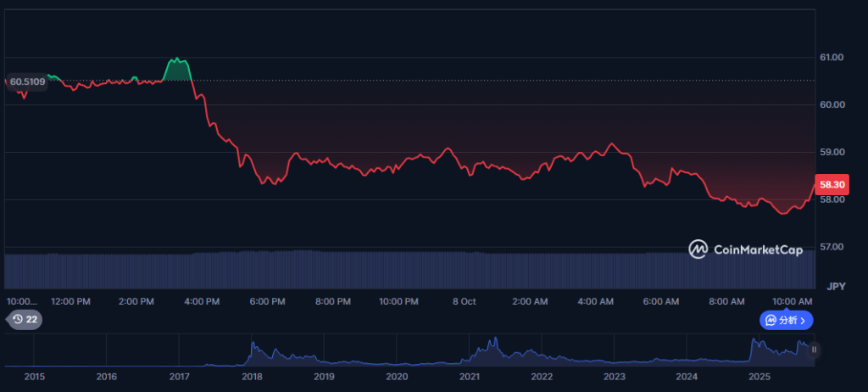
Task: Click 2015 on the navigator timeline
Action: click(x=34, y=376)
